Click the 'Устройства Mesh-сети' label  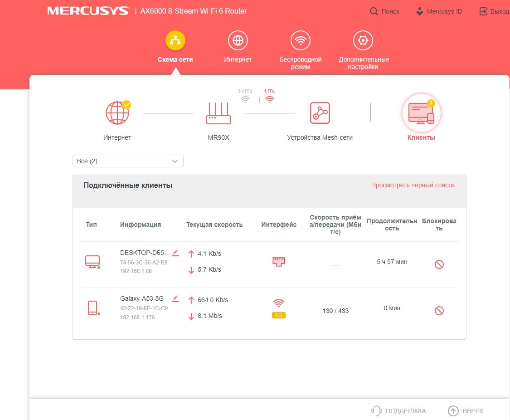click(x=320, y=137)
